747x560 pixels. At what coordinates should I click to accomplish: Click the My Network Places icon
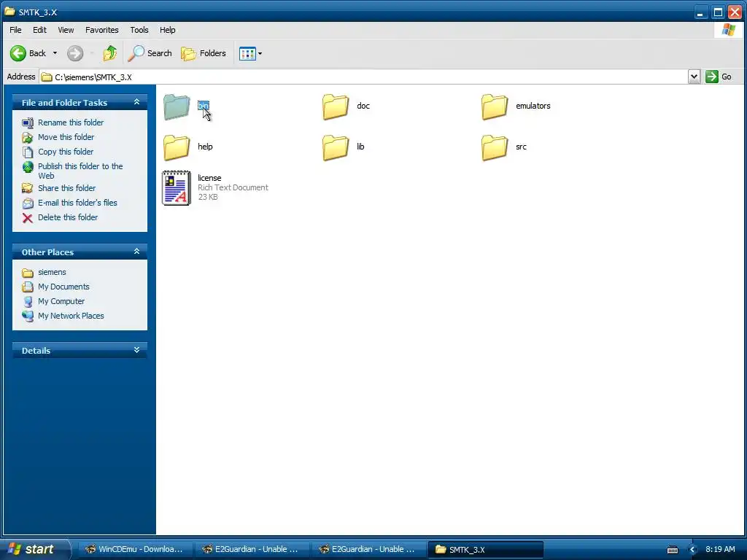click(28, 316)
